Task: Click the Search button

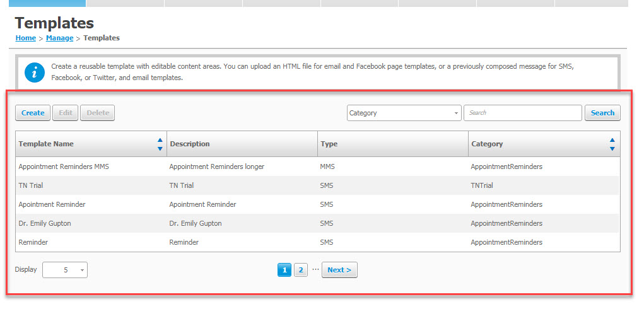Action: click(602, 113)
